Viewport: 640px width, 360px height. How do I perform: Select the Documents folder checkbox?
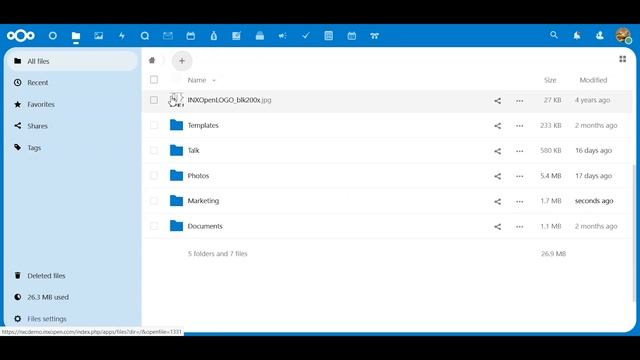[154, 226]
